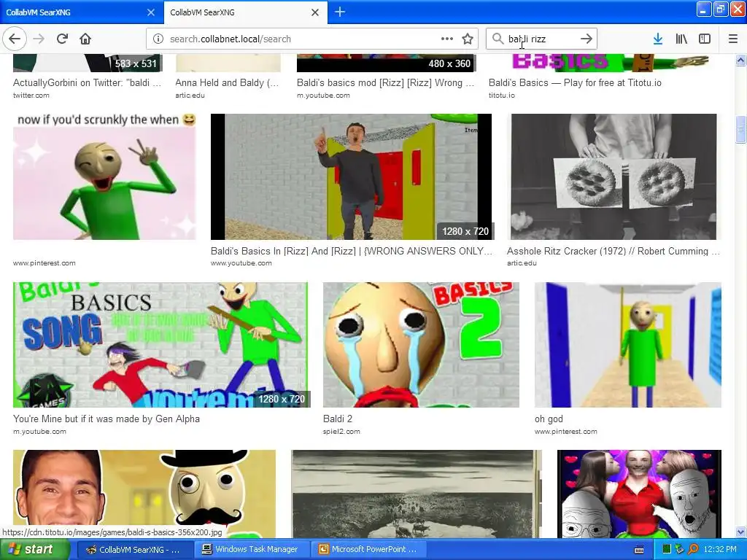Close the active CollabVM SearXNG tab
Screen dimensions: 747x560
[x=315, y=12]
